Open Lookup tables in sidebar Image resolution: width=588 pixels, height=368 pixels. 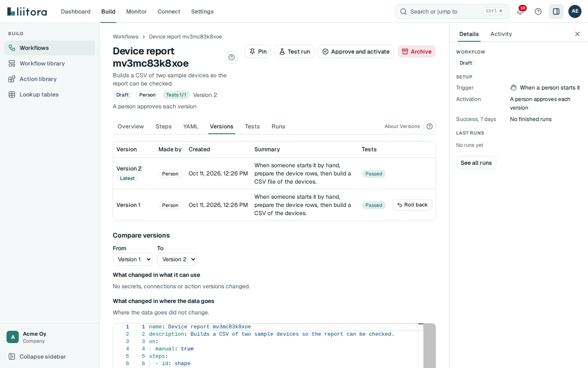pyautogui.click(x=49, y=94)
